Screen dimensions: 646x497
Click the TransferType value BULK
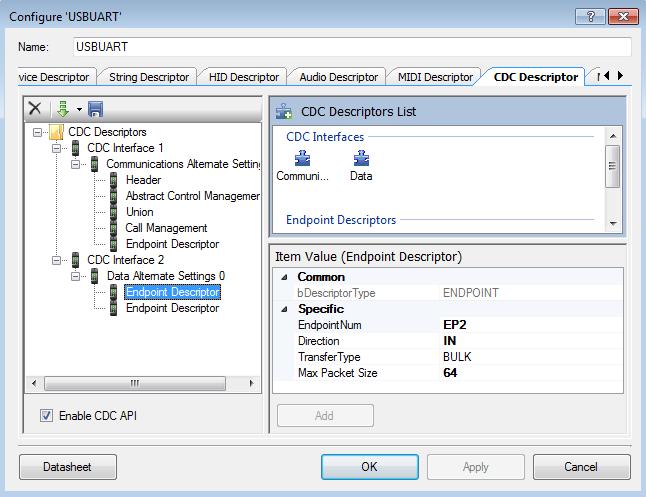[457, 357]
